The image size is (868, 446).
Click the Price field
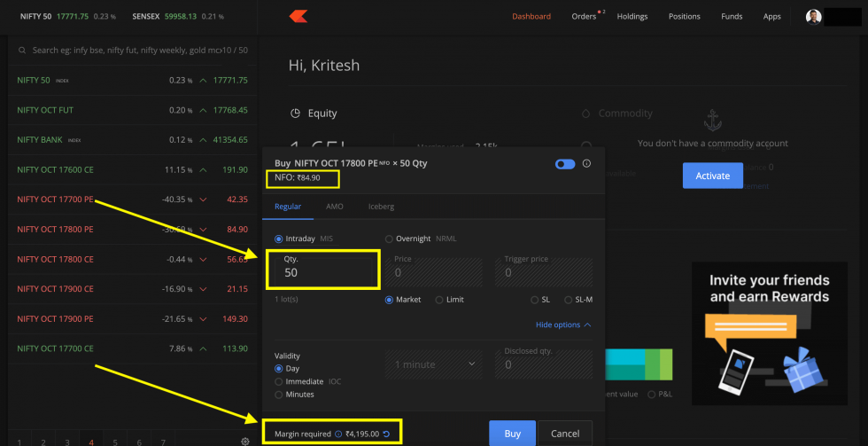[433, 272]
